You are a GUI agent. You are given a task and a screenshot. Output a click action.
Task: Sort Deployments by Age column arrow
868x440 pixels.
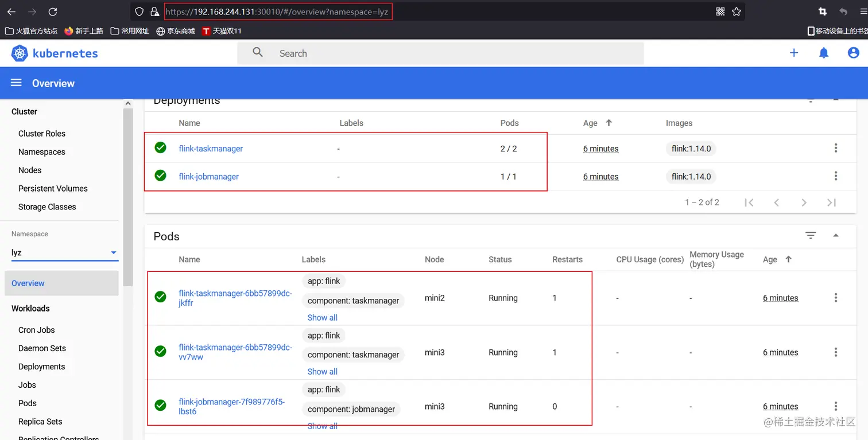coord(609,123)
